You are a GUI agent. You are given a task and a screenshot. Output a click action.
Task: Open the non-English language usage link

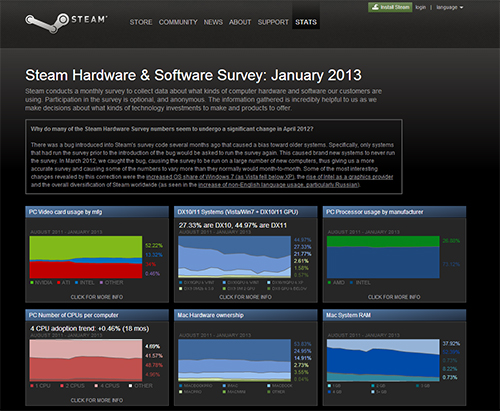tap(279, 185)
